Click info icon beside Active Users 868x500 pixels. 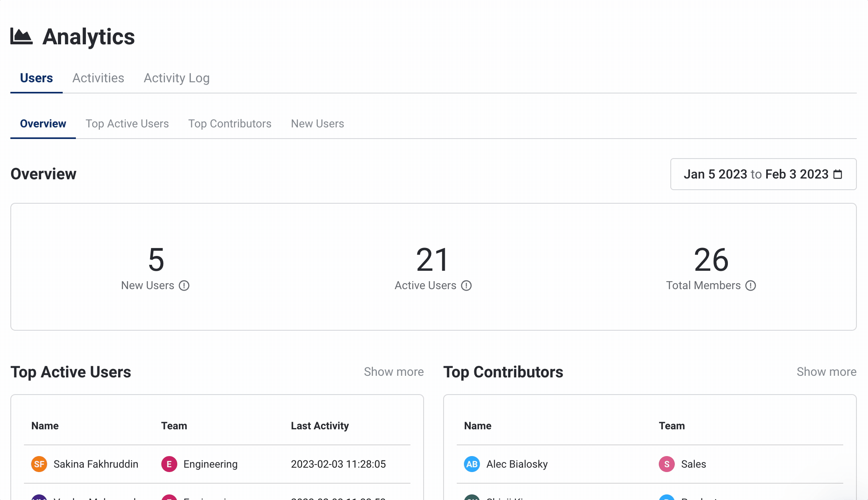click(466, 286)
